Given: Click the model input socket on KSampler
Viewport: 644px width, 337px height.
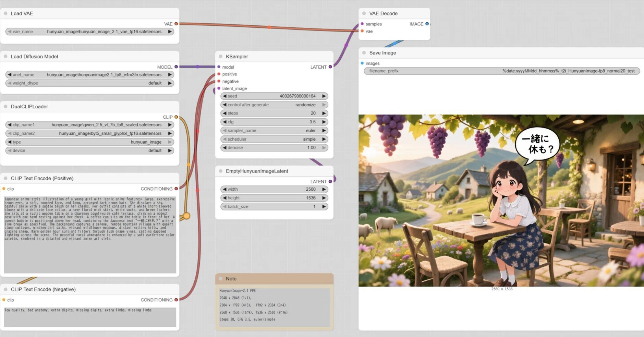Looking at the screenshot, I should coord(219,67).
